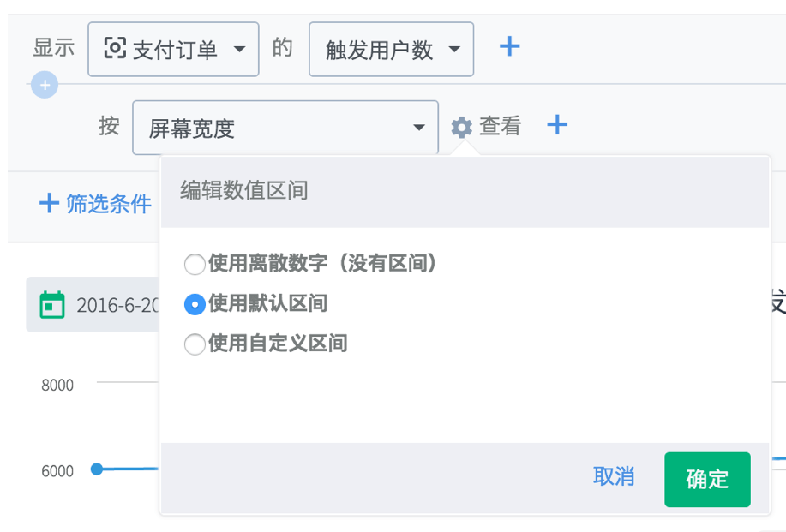Click the gear icon beside 查看
This screenshot has width=786, height=532.
tap(462, 128)
